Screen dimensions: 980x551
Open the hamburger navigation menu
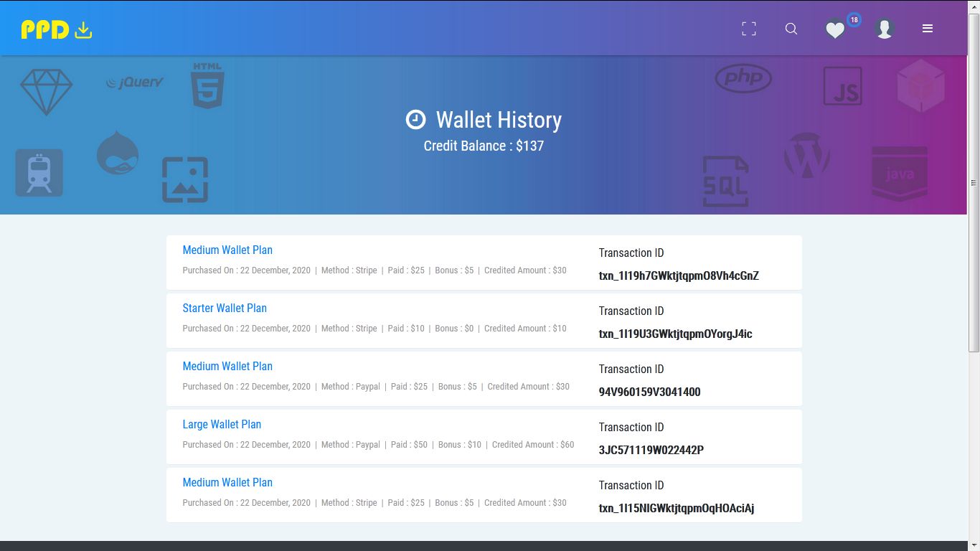click(928, 29)
